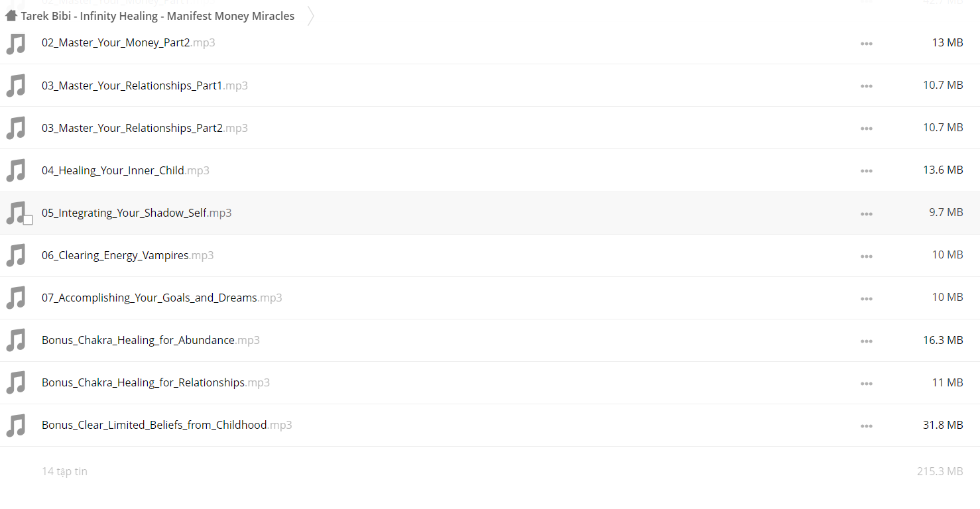Click the Tarek Bibi folder breadcrumb title

[158, 16]
